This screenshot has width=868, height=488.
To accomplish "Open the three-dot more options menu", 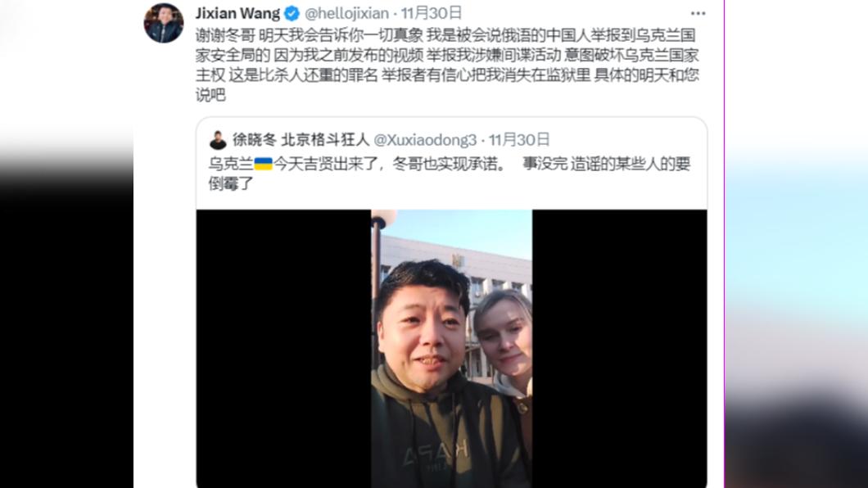I will (698, 13).
